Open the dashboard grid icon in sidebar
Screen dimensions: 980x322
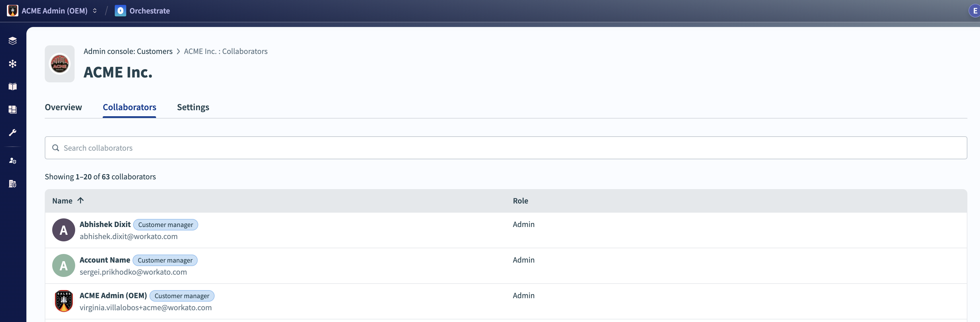pos(13,110)
